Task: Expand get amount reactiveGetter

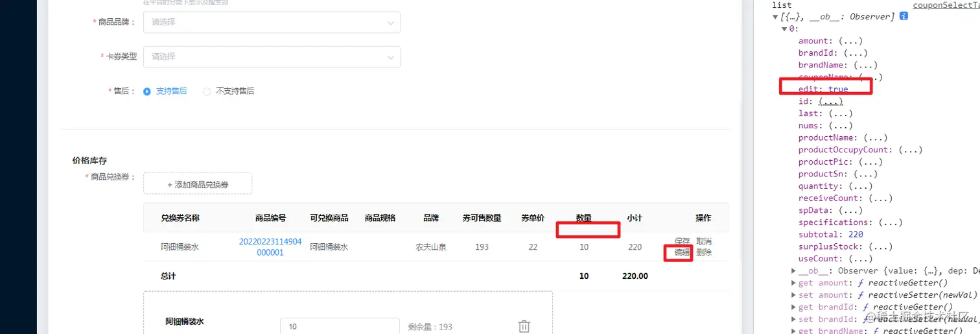Action: (x=794, y=283)
